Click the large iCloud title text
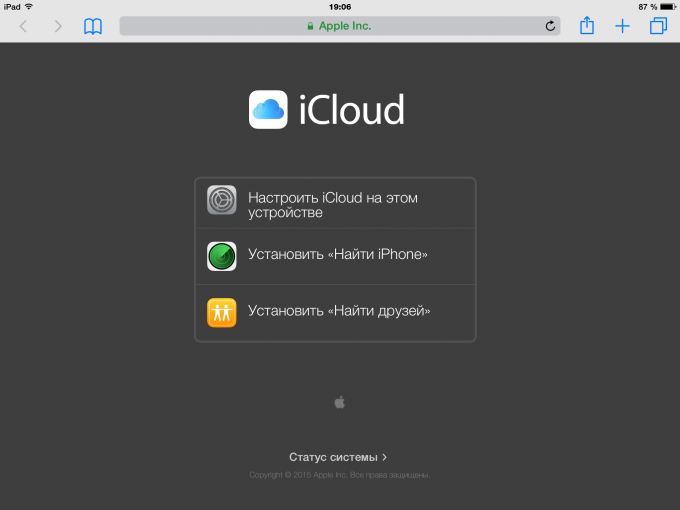The image size is (680, 510). point(352,109)
